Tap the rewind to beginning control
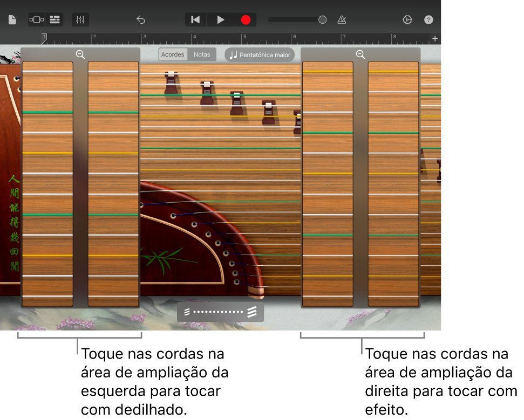 (x=195, y=19)
